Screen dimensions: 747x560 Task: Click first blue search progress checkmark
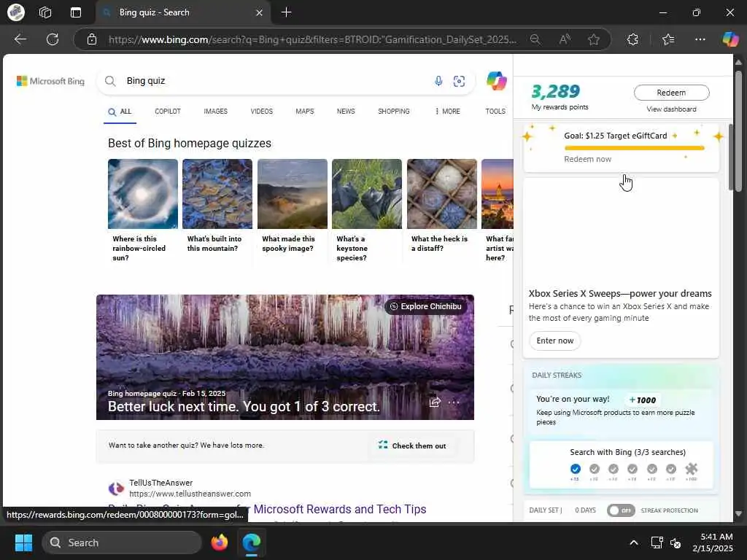point(575,469)
